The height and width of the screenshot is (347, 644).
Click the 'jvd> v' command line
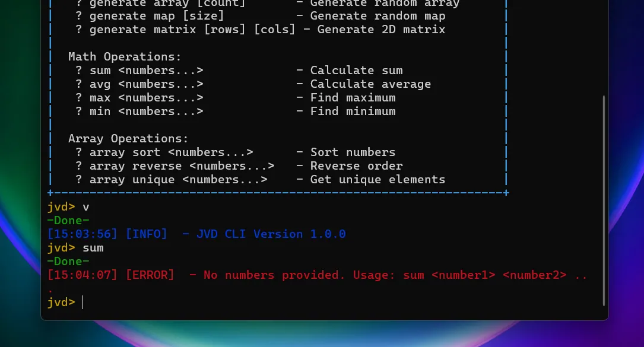tap(68, 207)
